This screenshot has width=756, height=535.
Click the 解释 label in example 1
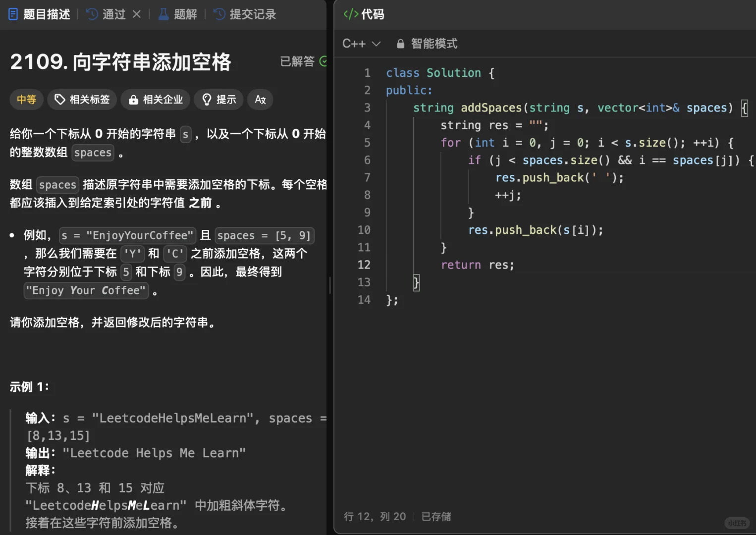pos(41,471)
